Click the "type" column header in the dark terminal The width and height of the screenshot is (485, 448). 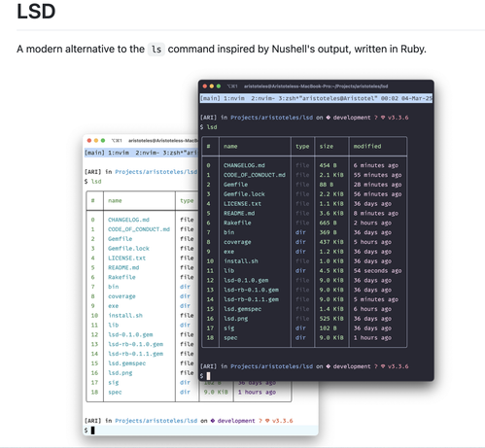(302, 147)
